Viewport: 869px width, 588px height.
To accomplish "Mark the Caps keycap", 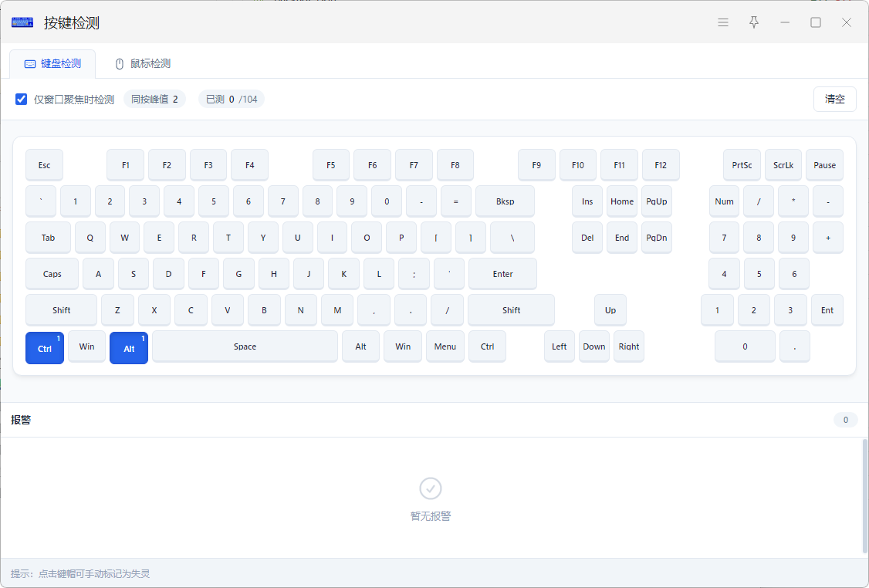I will pos(52,274).
